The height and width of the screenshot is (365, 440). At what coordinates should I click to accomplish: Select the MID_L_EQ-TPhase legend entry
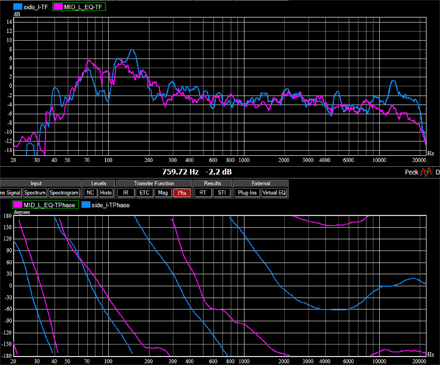click(x=46, y=205)
